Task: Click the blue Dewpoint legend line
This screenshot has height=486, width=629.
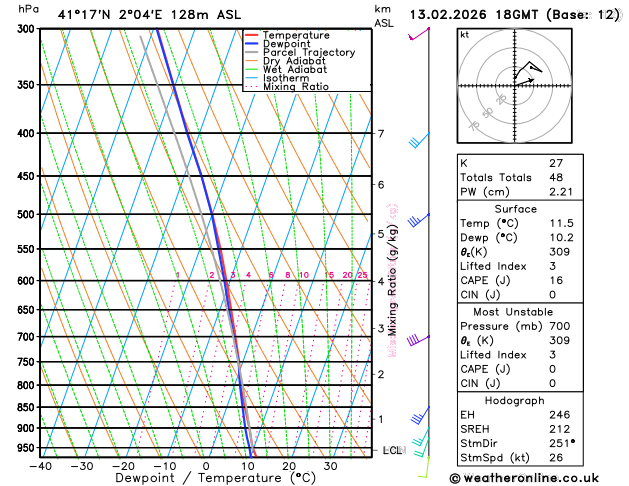Action: click(252, 44)
